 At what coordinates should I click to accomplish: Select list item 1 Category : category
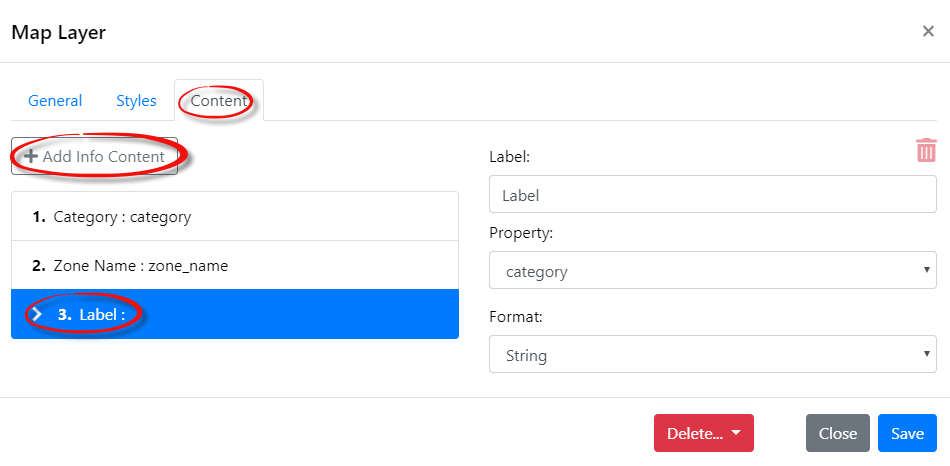[x=235, y=216]
